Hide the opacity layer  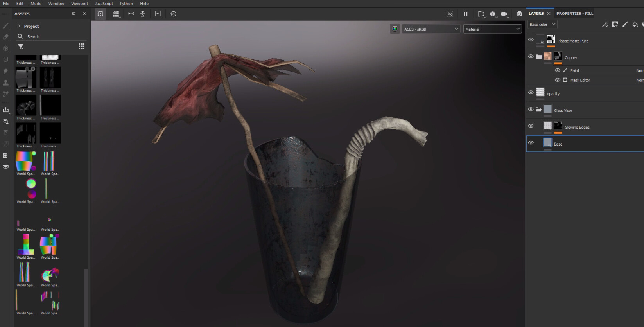click(531, 92)
